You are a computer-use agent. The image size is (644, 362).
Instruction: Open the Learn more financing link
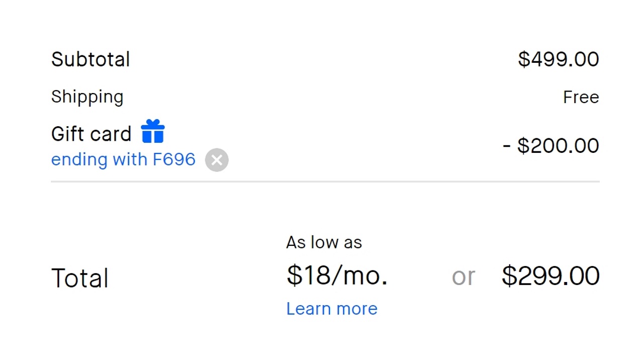(332, 308)
